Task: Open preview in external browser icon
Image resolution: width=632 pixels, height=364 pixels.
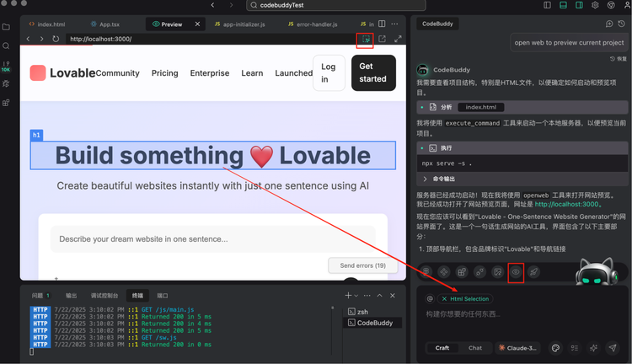Action: click(x=382, y=39)
